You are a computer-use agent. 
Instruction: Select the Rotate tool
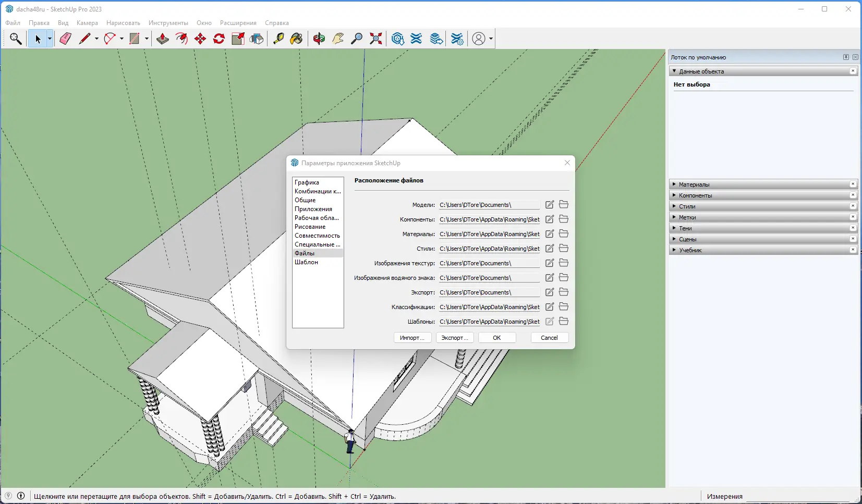click(x=219, y=39)
